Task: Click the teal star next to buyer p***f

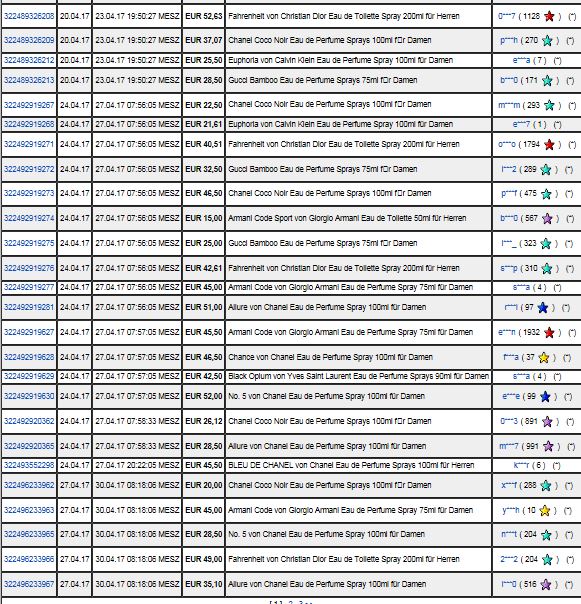Action: 546,194
